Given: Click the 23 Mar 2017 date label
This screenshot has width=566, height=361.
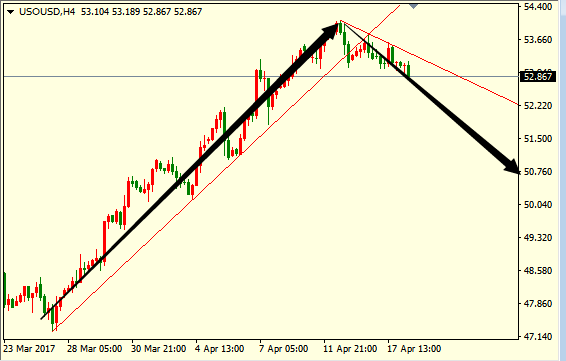Looking at the screenshot, I should 29,349.
